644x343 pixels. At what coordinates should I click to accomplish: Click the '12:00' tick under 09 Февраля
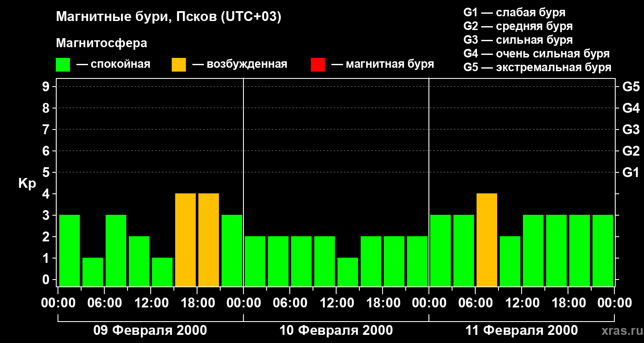click(x=151, y=303)
